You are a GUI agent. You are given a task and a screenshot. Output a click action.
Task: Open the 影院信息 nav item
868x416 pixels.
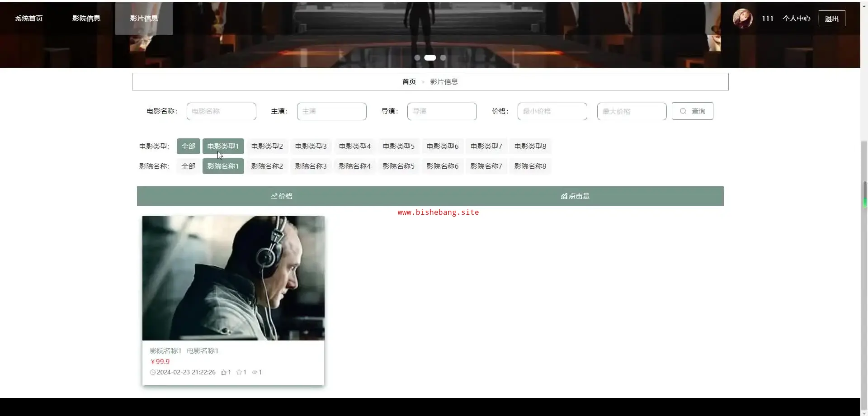(86, 19)
